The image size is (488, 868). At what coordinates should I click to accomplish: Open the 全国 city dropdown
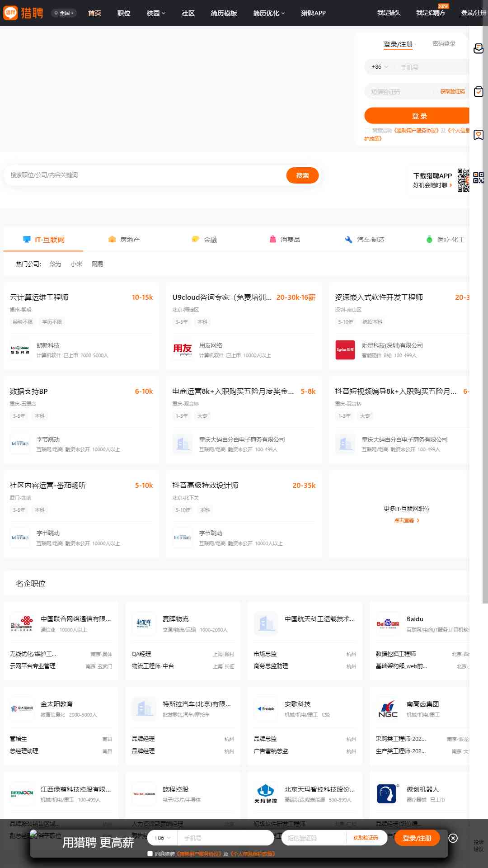[64, 13]
